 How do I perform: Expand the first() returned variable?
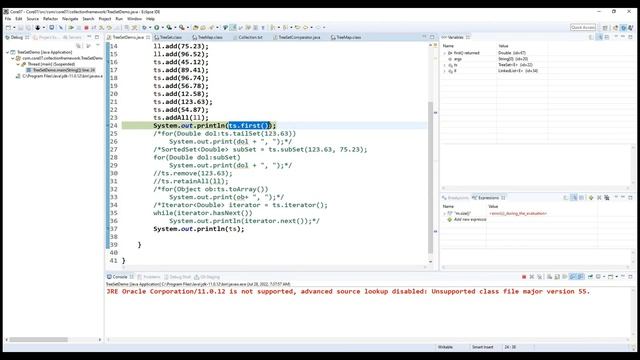[x=444, y=53]
